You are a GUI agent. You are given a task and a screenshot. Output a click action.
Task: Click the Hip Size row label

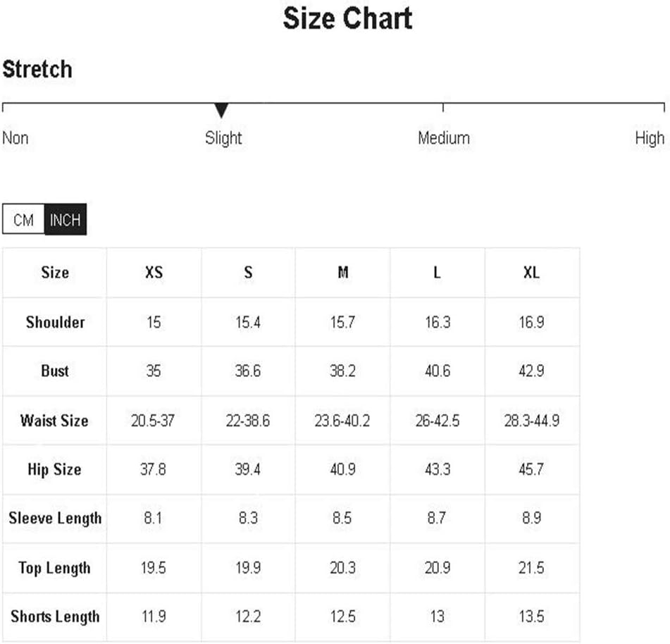coord(54,470)
